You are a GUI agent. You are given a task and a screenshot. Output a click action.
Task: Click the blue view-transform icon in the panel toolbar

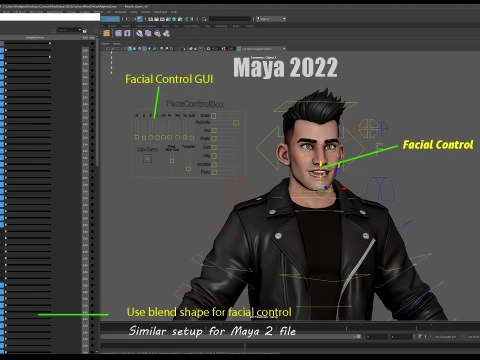click(239, 49)
